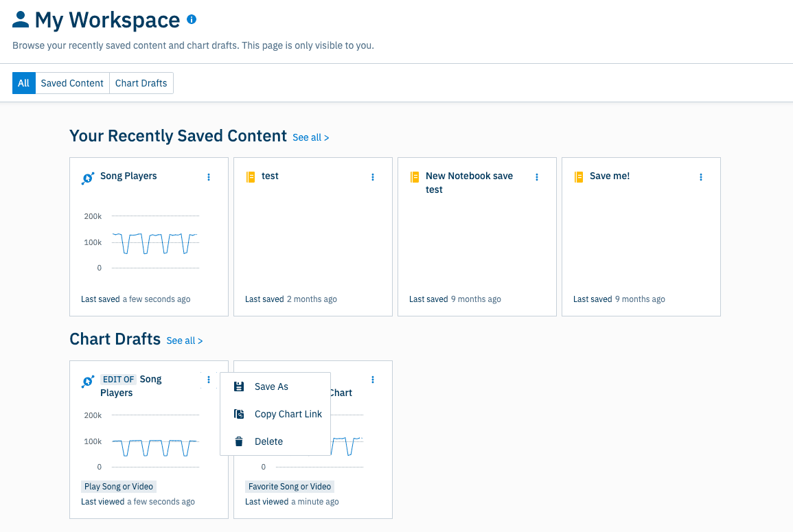Switch to the Chart Drafts tab
The image size is (793, 532).
[141, 83]
